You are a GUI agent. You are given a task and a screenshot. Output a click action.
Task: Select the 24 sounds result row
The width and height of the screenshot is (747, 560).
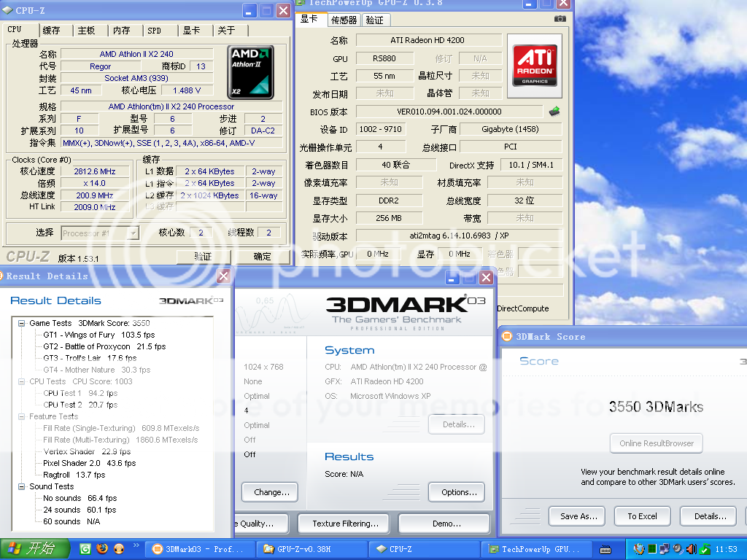pos(80,510)
